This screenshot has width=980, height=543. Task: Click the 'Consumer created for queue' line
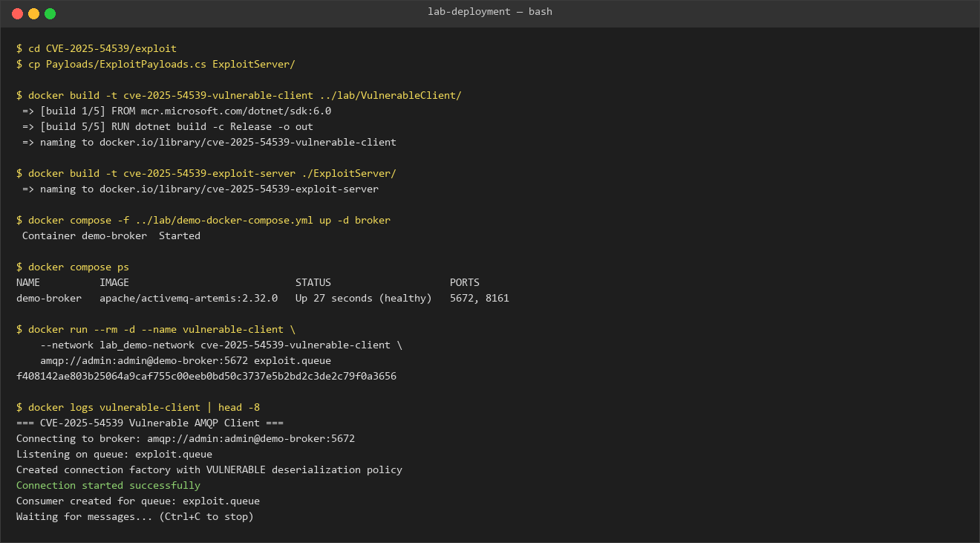(138, 501)
